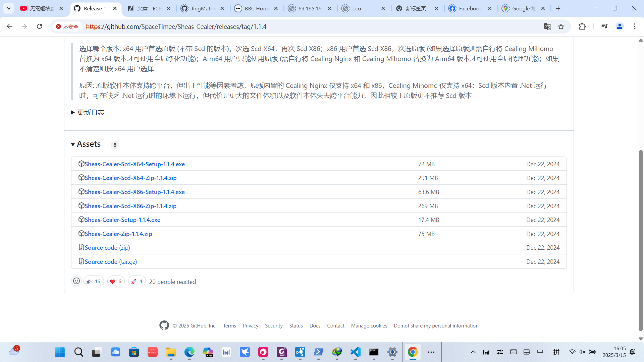Screen dimensions: 644x362
Task: Open volume muted tray icon
Action: 582,352
